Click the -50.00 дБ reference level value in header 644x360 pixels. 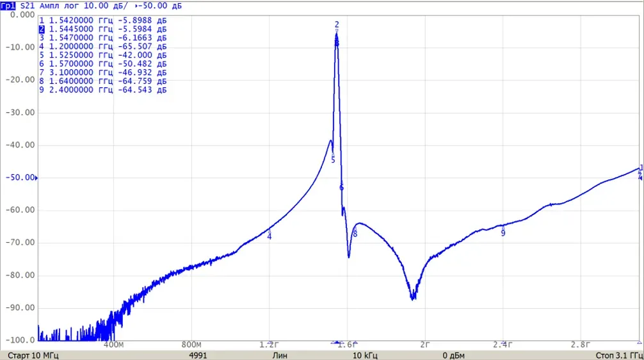click(x=161, y=6)
